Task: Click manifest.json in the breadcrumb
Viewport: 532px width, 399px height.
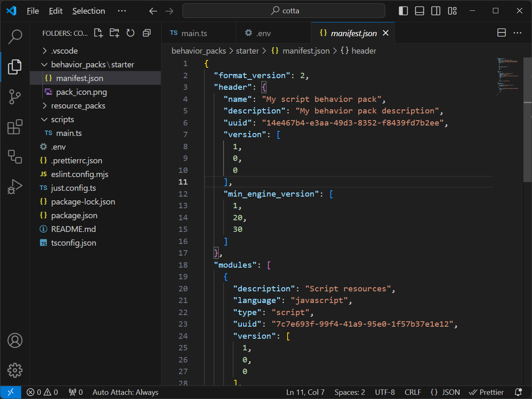Action: [306, 51]
